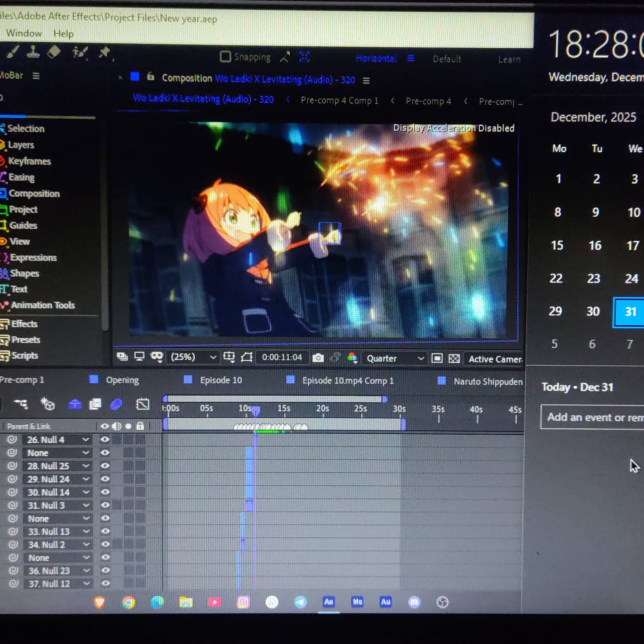Screen dimensions: 644x644
Task: Toggle visibility of layer parented to Null 12
Action: 106,583
